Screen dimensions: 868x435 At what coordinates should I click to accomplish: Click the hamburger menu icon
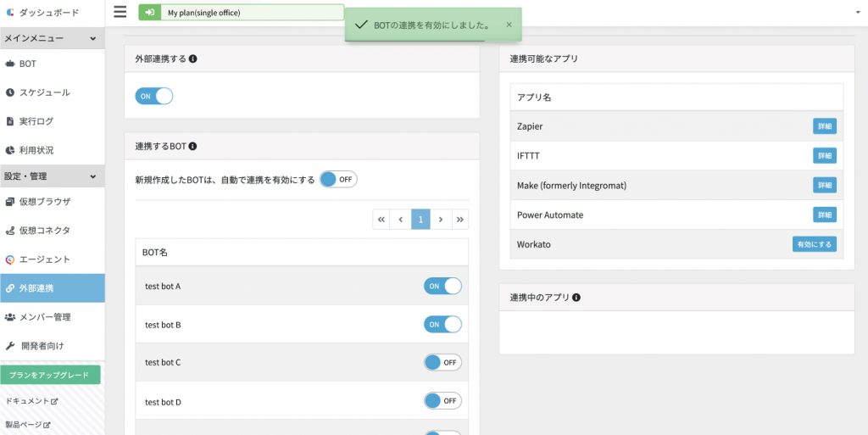click(120, 12)
